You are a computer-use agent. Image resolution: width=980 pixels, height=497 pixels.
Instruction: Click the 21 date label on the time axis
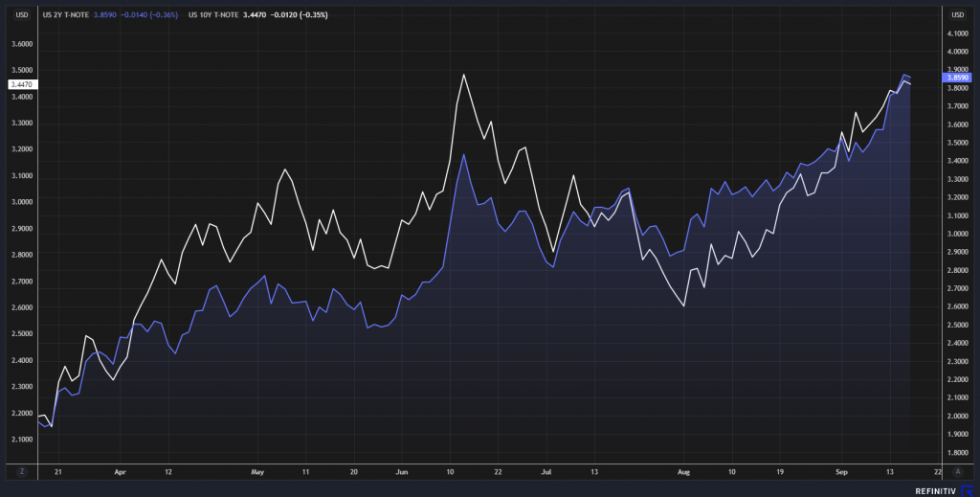click(58, 472)
